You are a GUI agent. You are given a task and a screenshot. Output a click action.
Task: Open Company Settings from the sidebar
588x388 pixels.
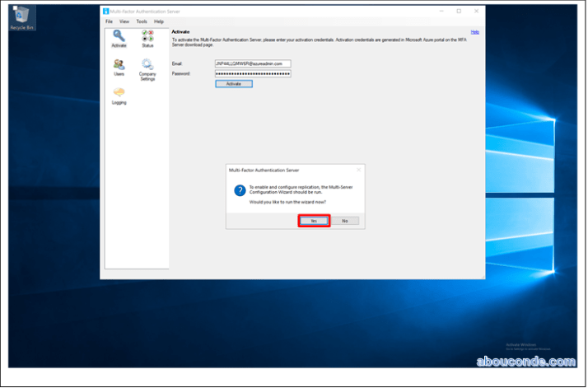147,68
